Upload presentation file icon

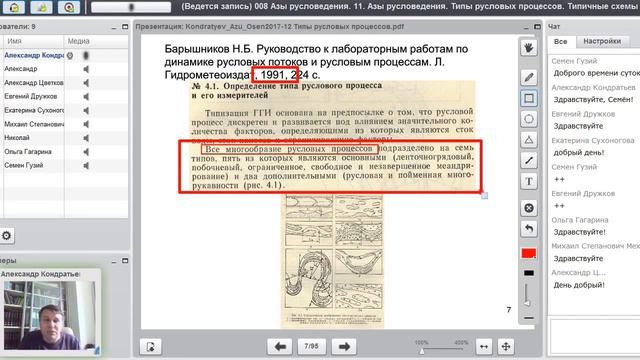(x=151, y=347)
